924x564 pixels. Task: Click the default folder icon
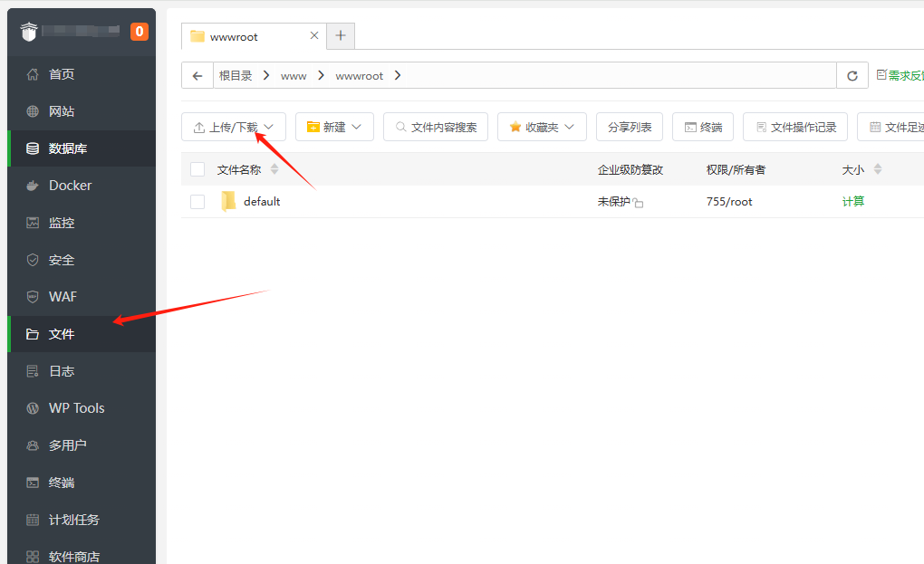pos(228,201)
